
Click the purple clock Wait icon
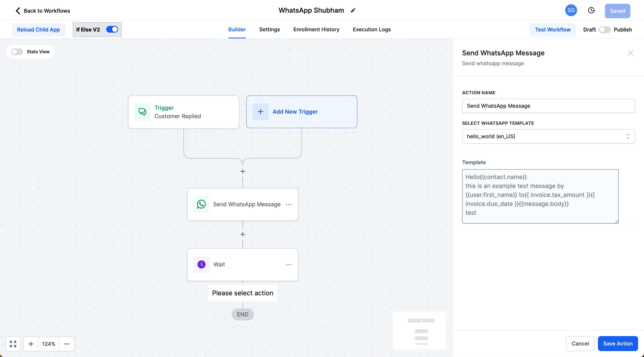pos(201,264)
